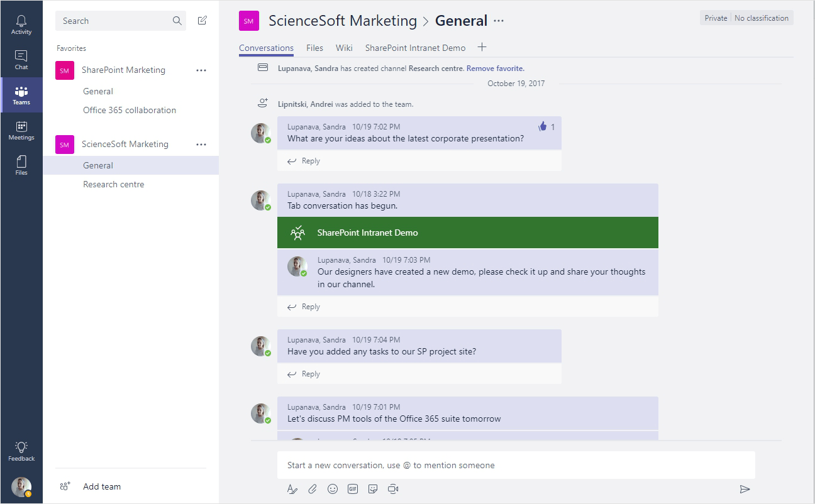Send the message with the send arrow

coord(745,489)
